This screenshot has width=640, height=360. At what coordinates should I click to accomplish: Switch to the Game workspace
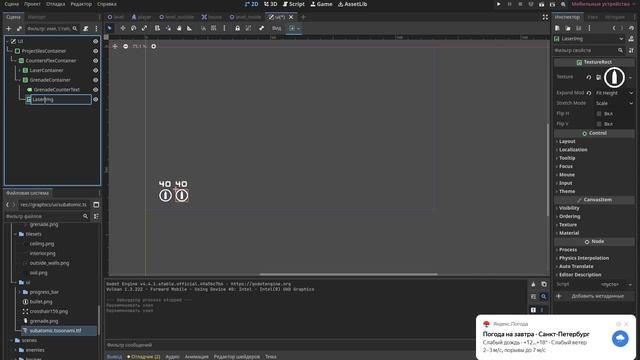click(x=321, y=4)
